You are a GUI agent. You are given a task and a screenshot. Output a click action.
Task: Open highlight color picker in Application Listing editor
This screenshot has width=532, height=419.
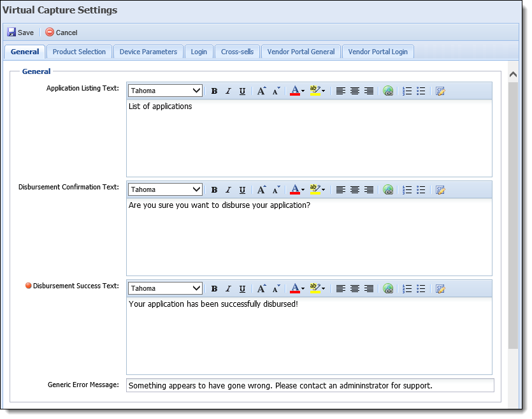(317, 91)
